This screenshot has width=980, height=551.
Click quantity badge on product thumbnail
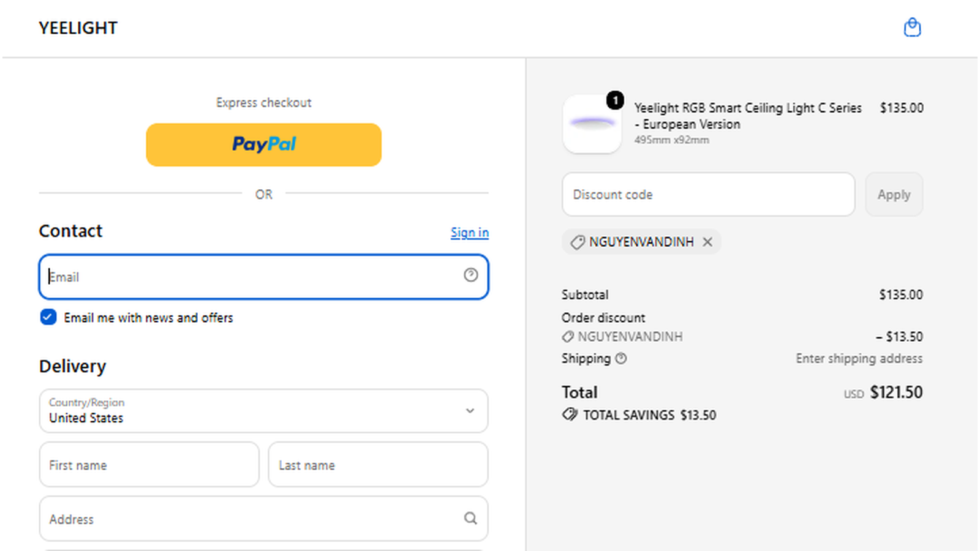click(615, 100)
